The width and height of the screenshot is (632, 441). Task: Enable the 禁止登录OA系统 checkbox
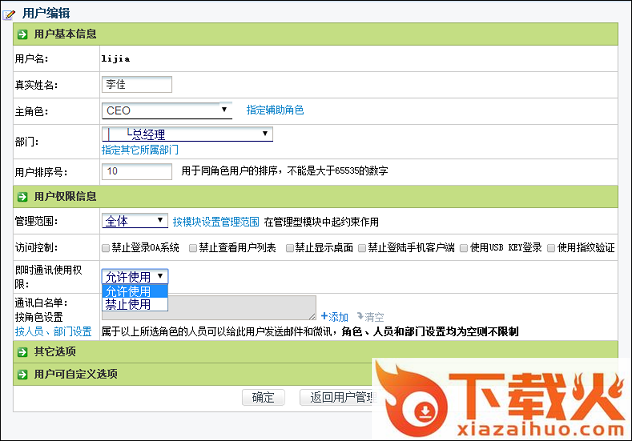(107, 247)
